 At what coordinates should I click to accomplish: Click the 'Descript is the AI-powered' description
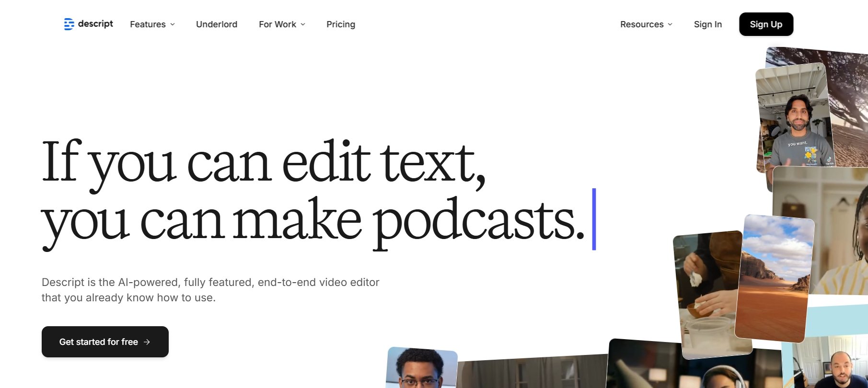pyautogui.click(x=210, y=290)
